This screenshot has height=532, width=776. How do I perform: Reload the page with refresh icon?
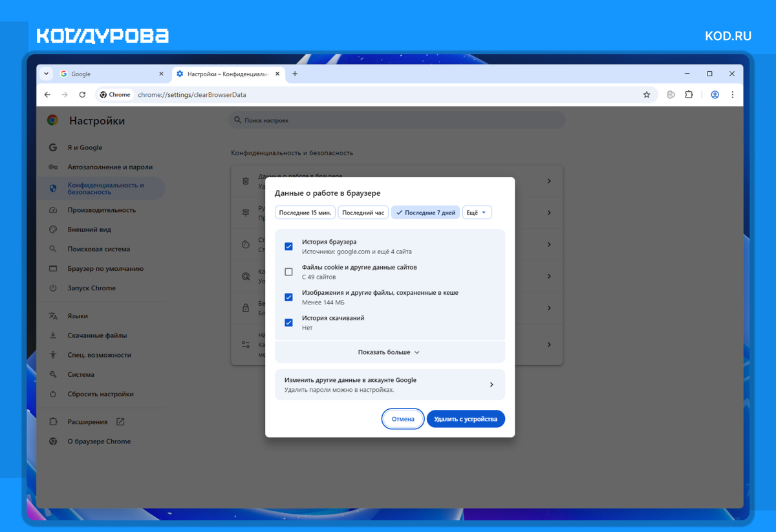click(x=82, y=94)
